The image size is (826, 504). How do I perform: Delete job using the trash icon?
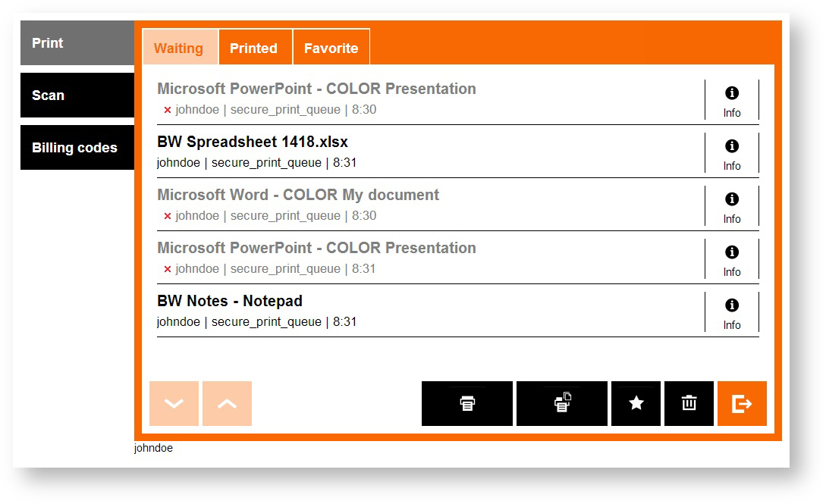689,403
